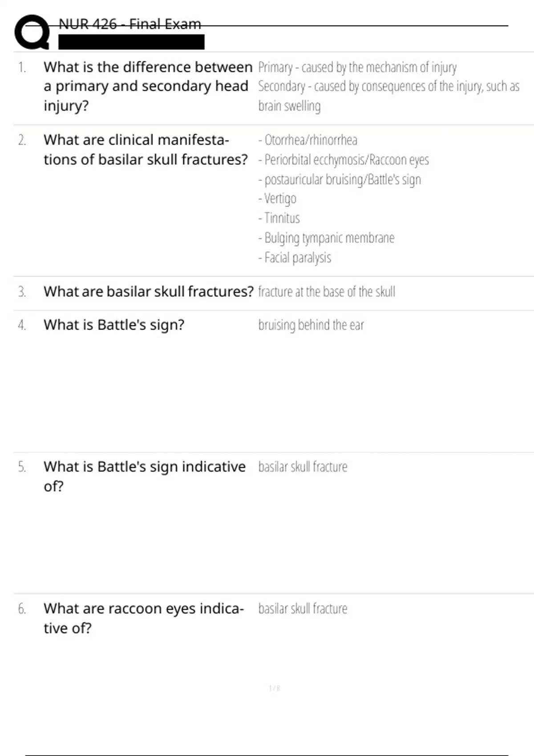This screenshot has height=756, width=534.
Task: Select question 3 What are basilar skull fractures
Action: pos(149,292)
